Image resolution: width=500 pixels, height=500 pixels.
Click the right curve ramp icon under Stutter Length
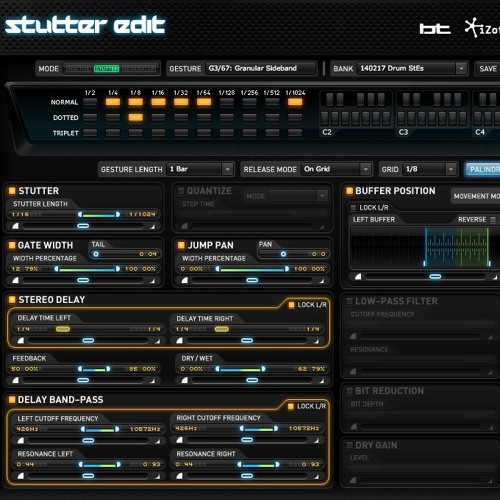click(152, 227)
